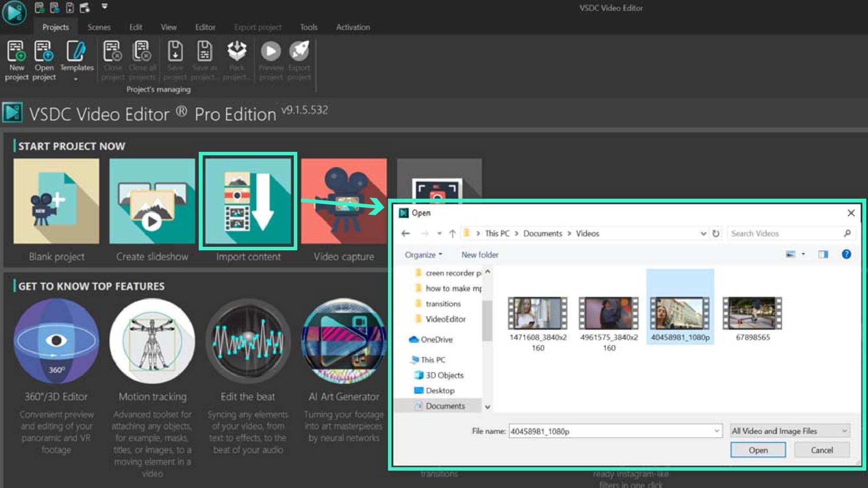Image resolution: width=868 pixels, height=488 pixels.
Task: Select the VideoEditor folder in sidebar
Action: tap(441, 319)
